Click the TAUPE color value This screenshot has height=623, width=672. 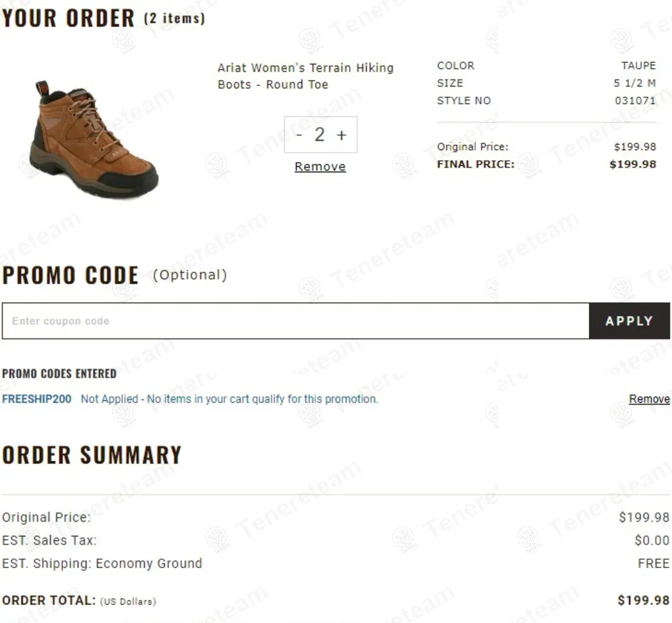click(638, 65)
